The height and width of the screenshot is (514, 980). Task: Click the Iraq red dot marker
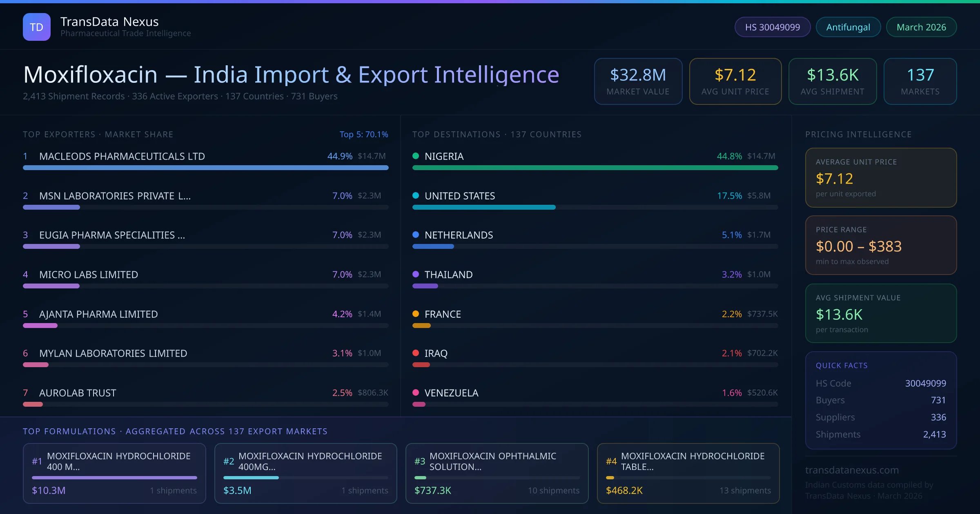pyautogui.click(x=416, y=353)
